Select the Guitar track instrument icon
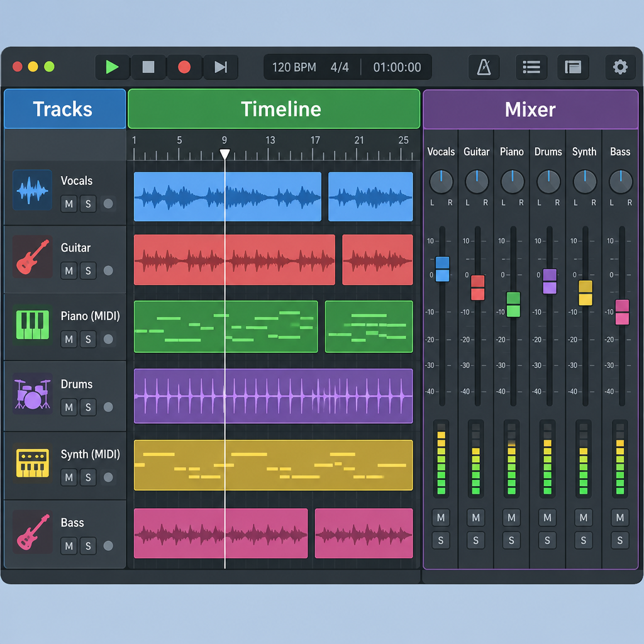Viewport: 644px width, 644px height. point(33,257)
